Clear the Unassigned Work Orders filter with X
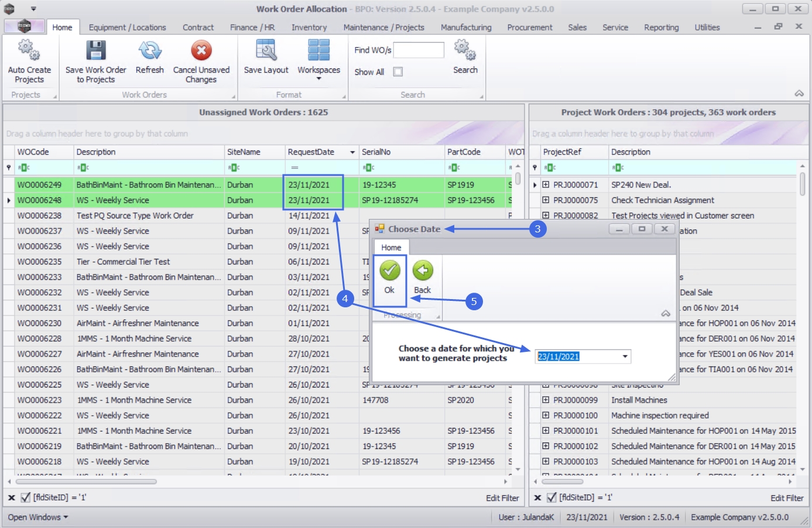The image size is (812, 528). click(x=11, y=498)
